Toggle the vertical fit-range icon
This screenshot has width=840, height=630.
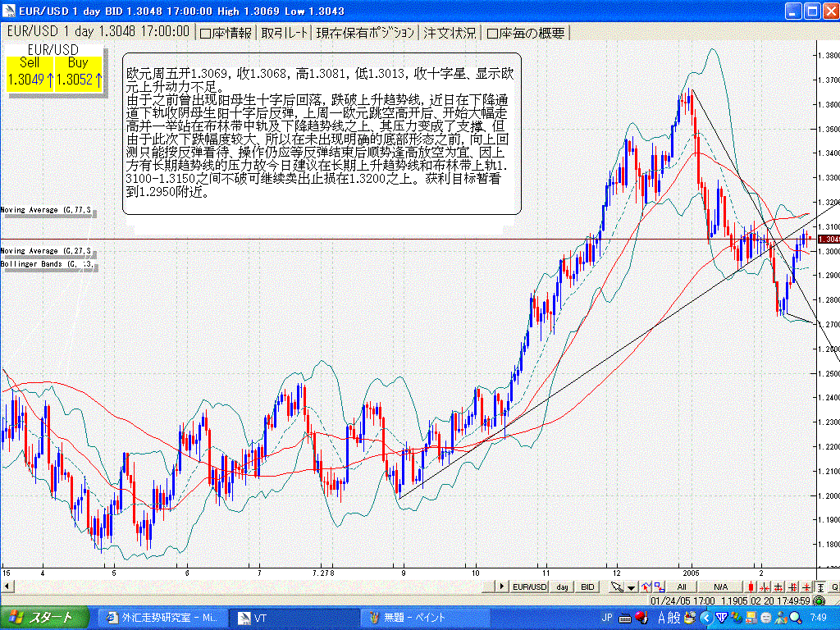click(x=820, y=587)
